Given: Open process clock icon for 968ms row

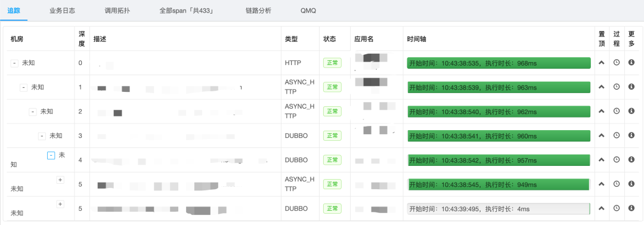Looking at the screenshot, I should [616, 63].
